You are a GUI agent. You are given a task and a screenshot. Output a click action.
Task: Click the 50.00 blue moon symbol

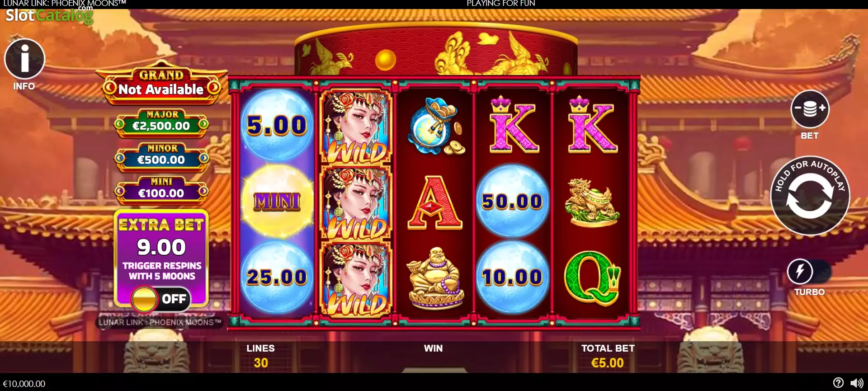[512, 201]
